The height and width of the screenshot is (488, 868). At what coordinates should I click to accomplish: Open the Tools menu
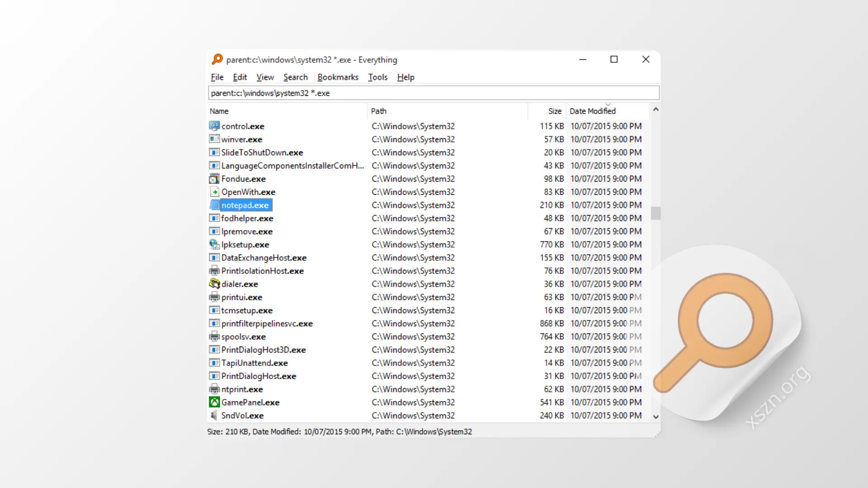(377, 77)
